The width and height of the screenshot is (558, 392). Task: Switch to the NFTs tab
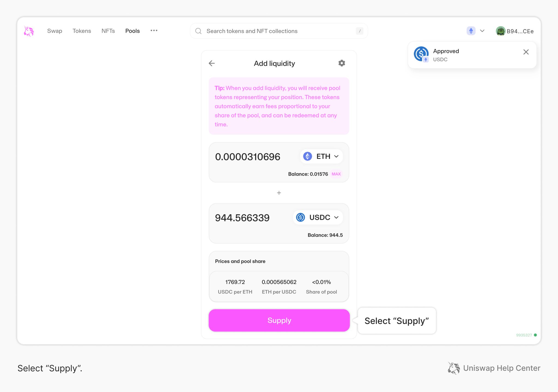(108, 31)
